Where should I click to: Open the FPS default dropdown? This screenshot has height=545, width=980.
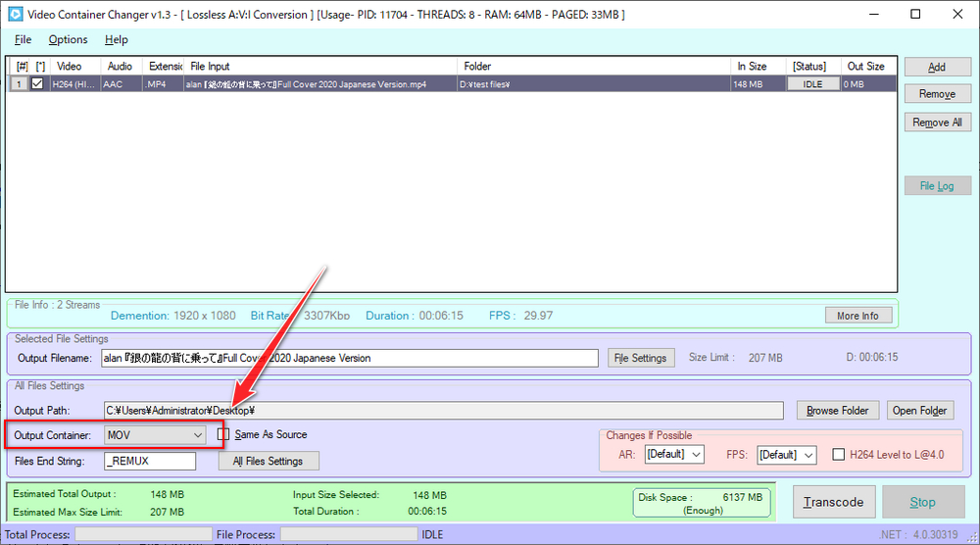[786, 455]
